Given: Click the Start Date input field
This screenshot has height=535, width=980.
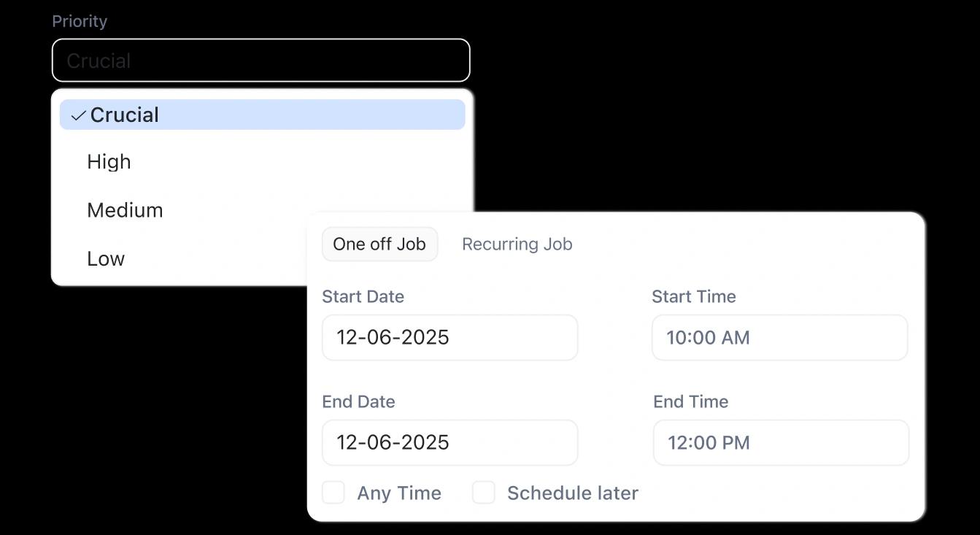Looking at the screenshot, I should click(x=450, y=337).
